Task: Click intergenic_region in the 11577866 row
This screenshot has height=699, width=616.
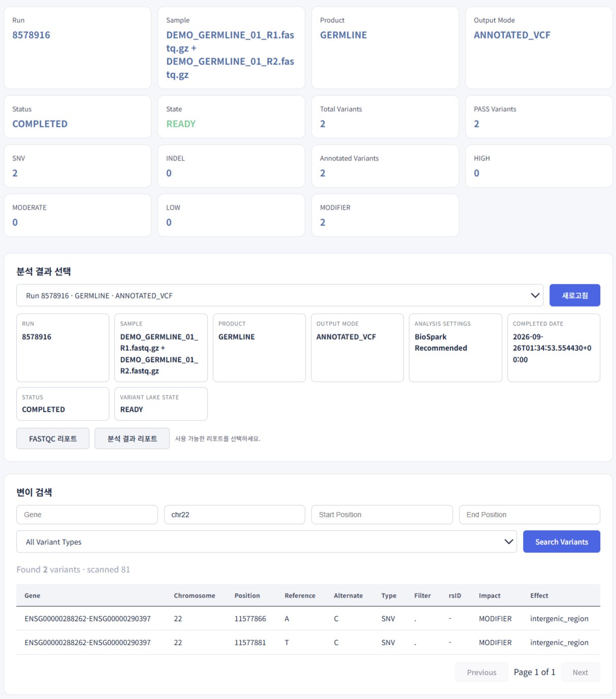Action: (x=559, y=619)
